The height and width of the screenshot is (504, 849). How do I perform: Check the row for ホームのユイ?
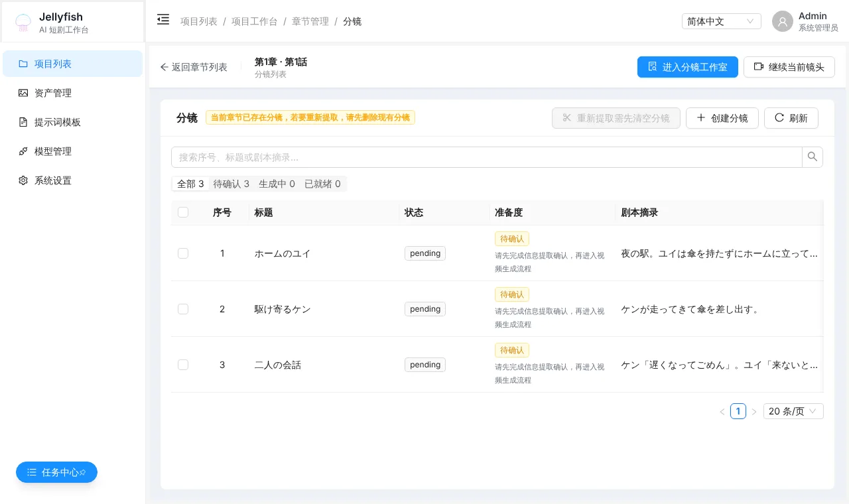[x=183, y=253]
